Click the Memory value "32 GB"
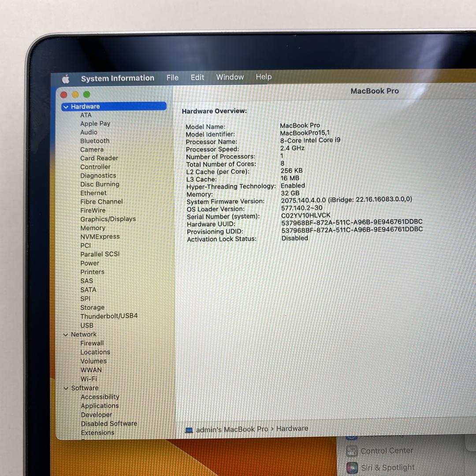 pos(290,193)
